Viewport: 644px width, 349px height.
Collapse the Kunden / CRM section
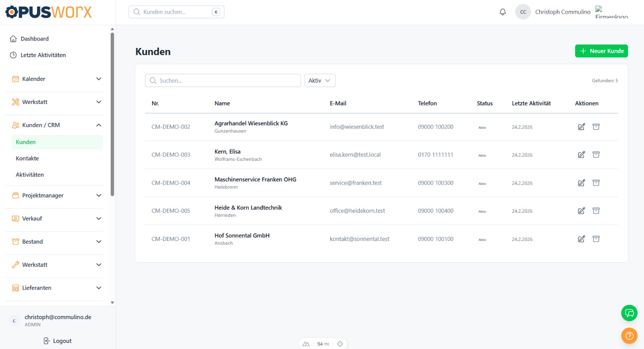(x=57, y=125)
